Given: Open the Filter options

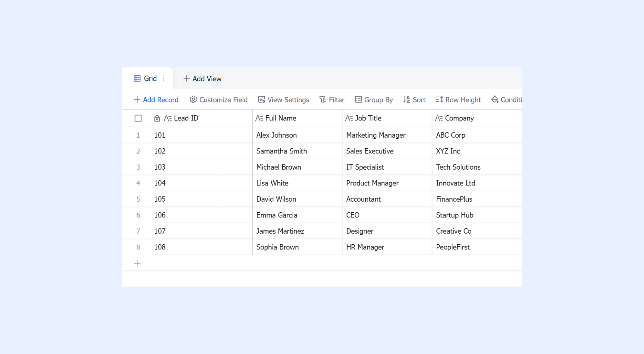Looking at the screenshot, I should coord(332,100).
